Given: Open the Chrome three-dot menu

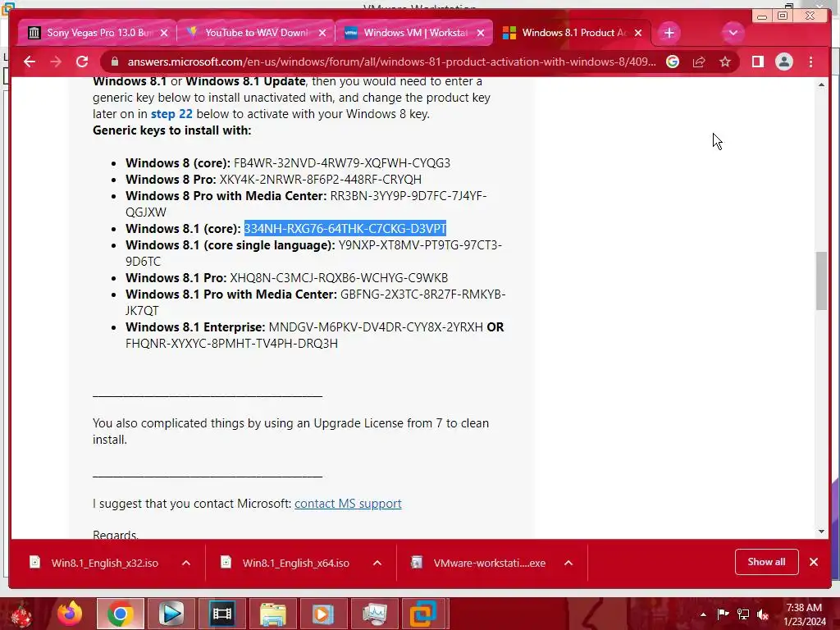Looking at the screenshot, I should (810, 62).
